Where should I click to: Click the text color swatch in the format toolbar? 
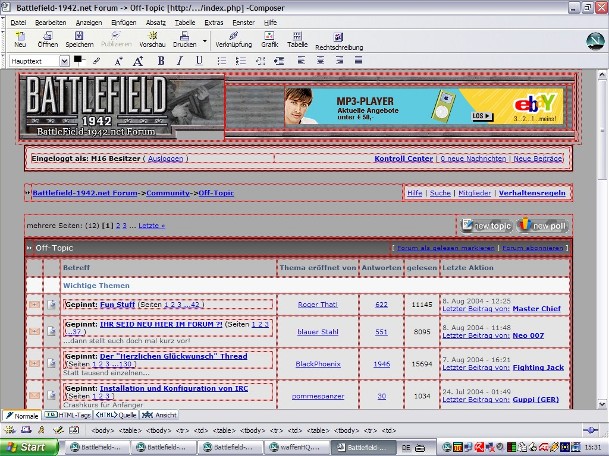coord(80,60)
